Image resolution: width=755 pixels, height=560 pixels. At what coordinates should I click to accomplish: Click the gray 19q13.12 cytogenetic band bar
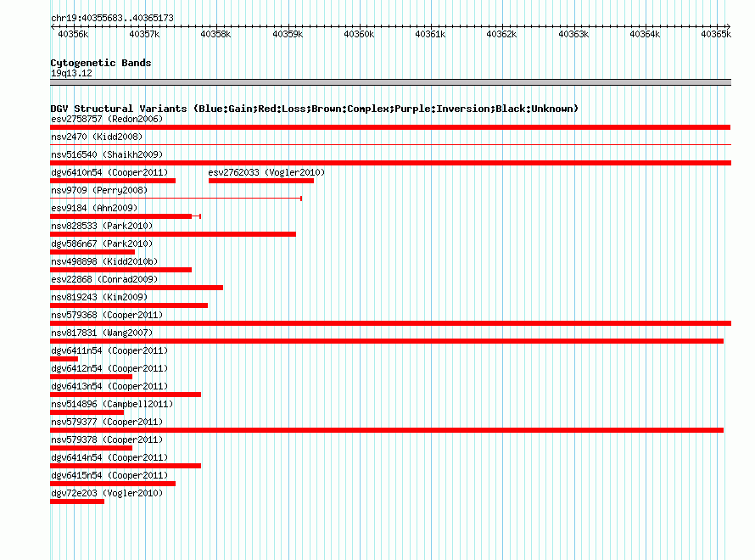click(390, 82)
